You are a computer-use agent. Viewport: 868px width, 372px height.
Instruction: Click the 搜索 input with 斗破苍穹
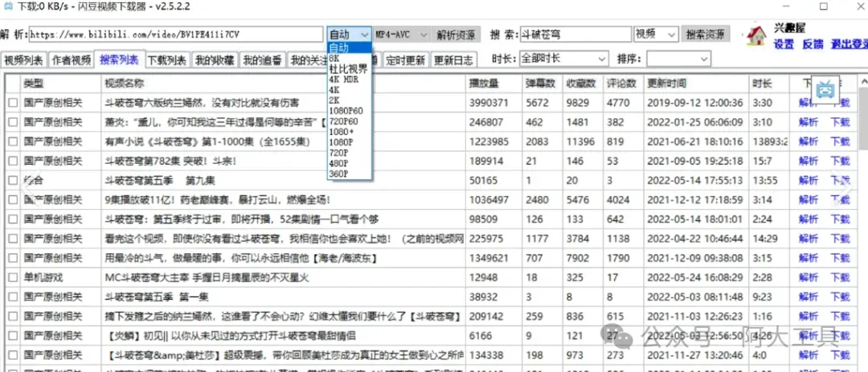pos(575,35)
